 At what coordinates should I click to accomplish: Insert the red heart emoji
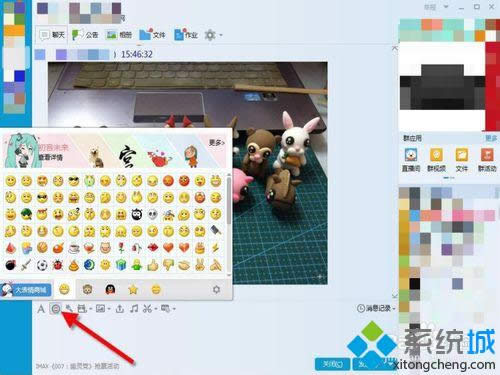pos(168,248)
